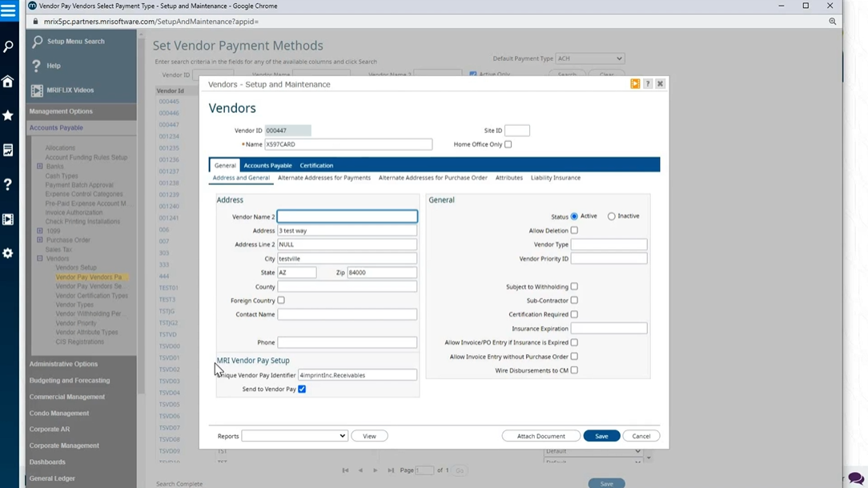
Task: Open MRIFLIX Videos from the sidebar icon
Action: coord(8,219)
